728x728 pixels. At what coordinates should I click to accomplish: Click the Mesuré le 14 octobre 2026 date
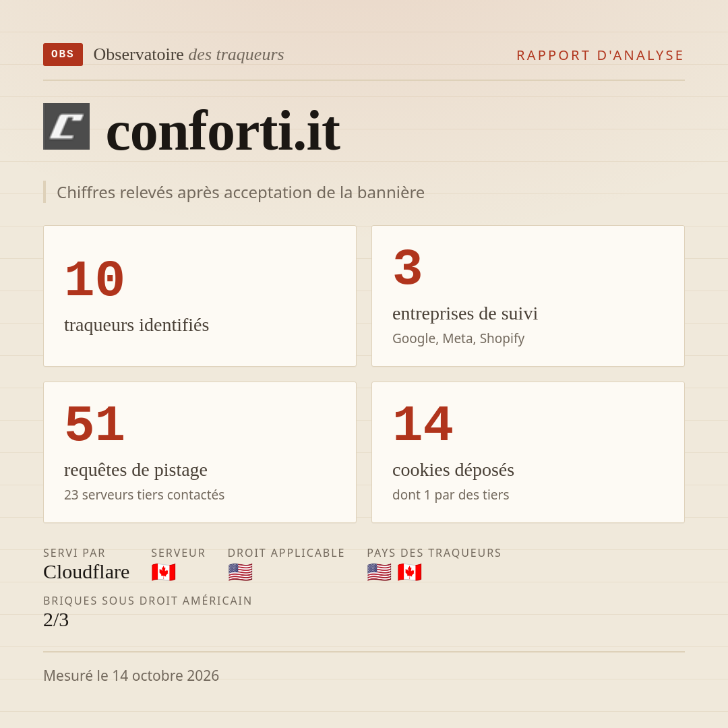click(131, 675)
